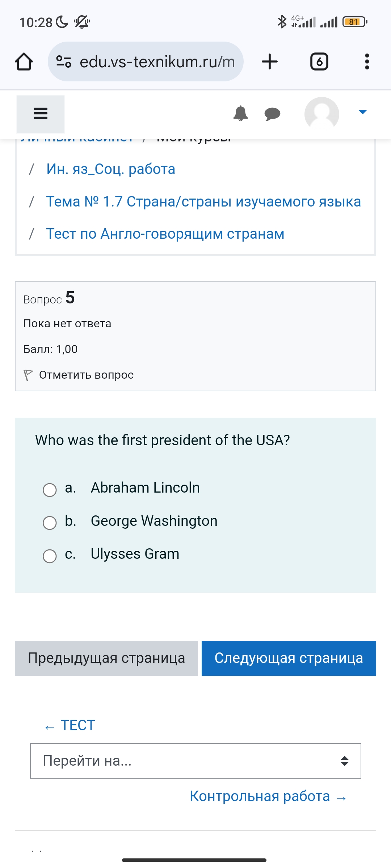This screenshot has width=391, height=868.
Task: Expand the user profile dropdown arrow
Action: (x=362, y=112)
